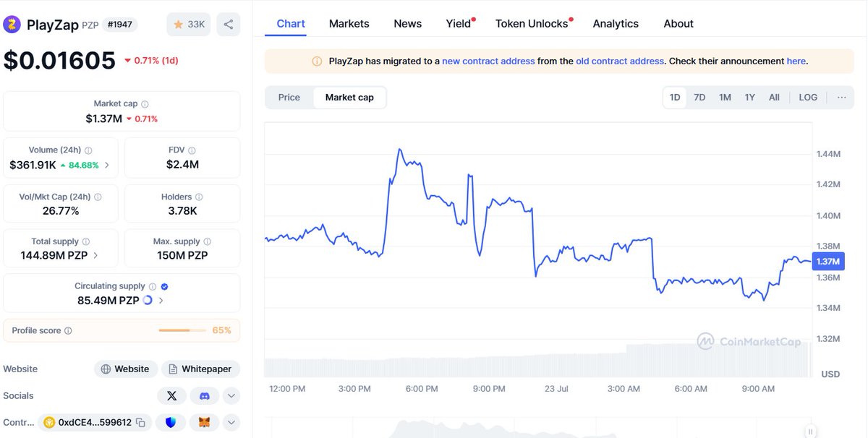Click the $0.01605 price text
Viewport: 868px width, 438px height.
tap(59, 60)
